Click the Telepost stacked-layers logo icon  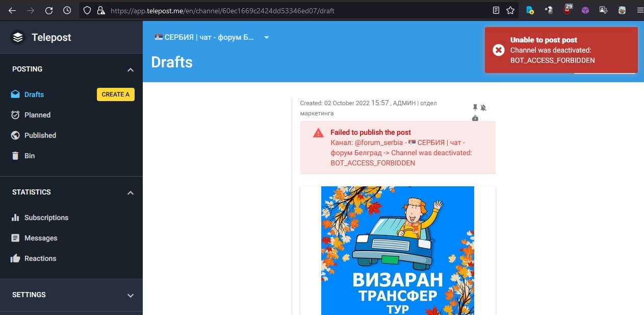pyautogui.click(x=18, y=37)
